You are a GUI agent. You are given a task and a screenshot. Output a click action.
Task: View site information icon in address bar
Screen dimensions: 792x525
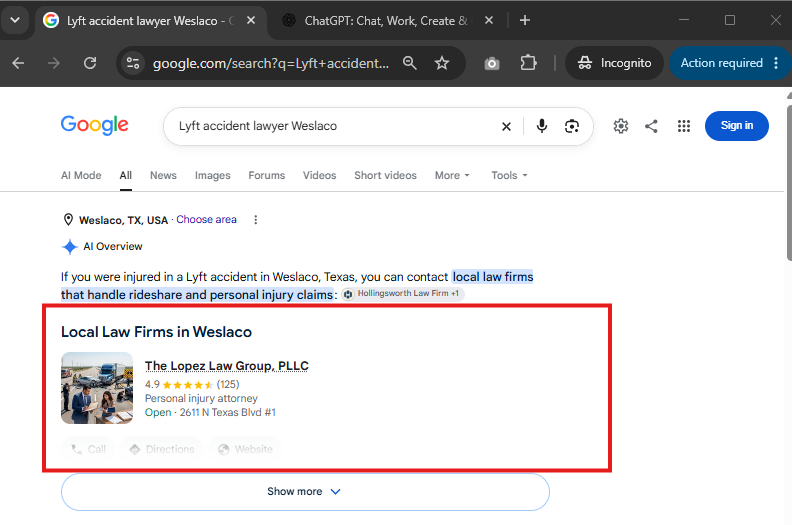click(133, 63)
